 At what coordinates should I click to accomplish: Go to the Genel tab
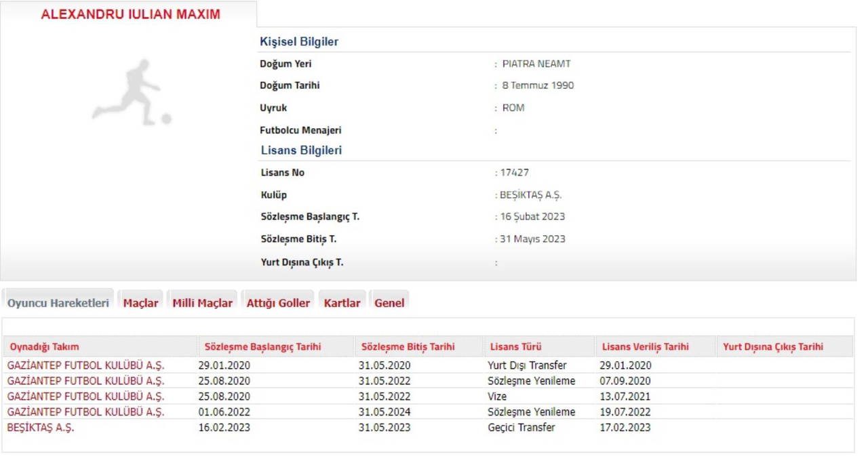tap(389, 303)
